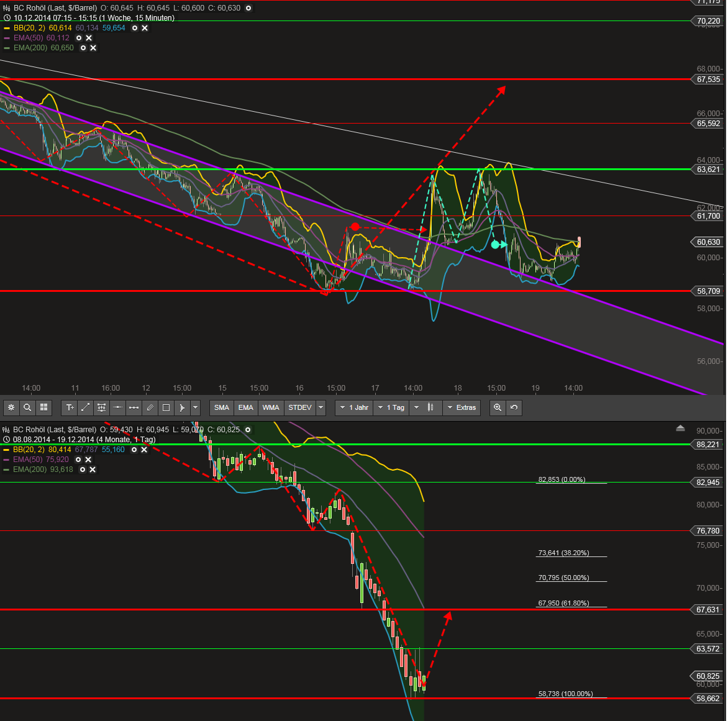This screenshot has height=721, width=728.
Task: Click the red dot marker on top chart
Action: click(355, 227)
